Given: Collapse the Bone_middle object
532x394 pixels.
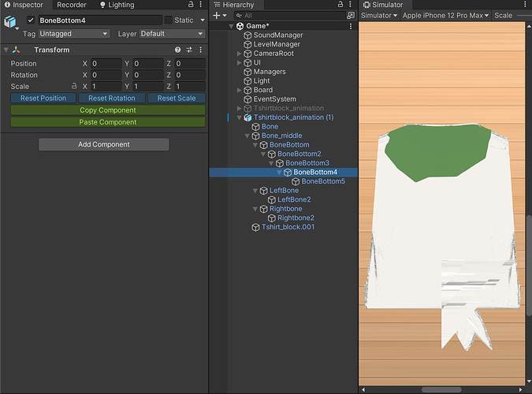Looking at the screenshot, I should tap(247, 136).
